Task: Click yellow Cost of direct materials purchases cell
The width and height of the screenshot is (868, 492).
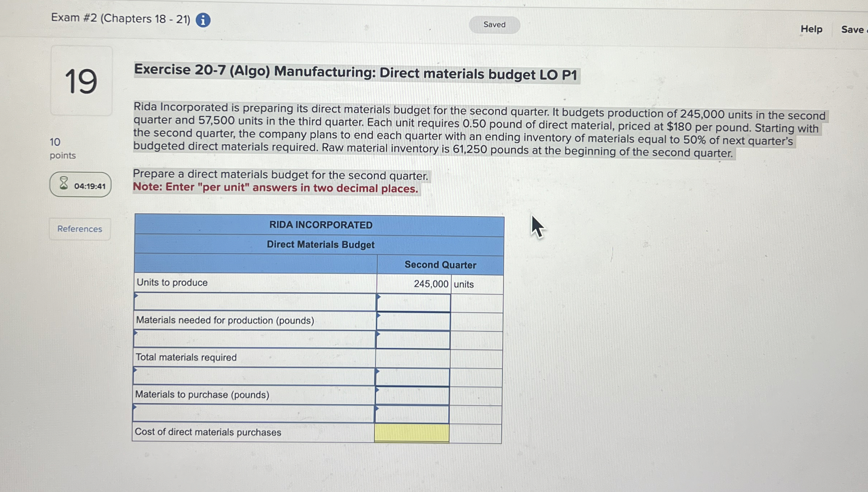Action: click(x=412, y=433)
